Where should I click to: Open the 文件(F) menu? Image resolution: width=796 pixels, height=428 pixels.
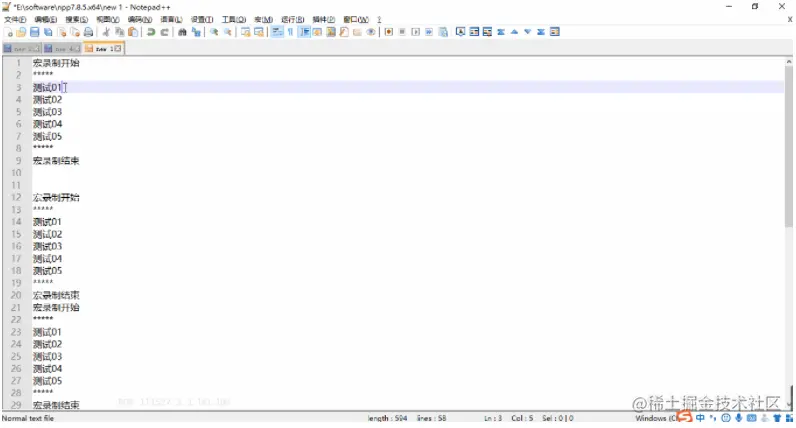tap(15, 19)
